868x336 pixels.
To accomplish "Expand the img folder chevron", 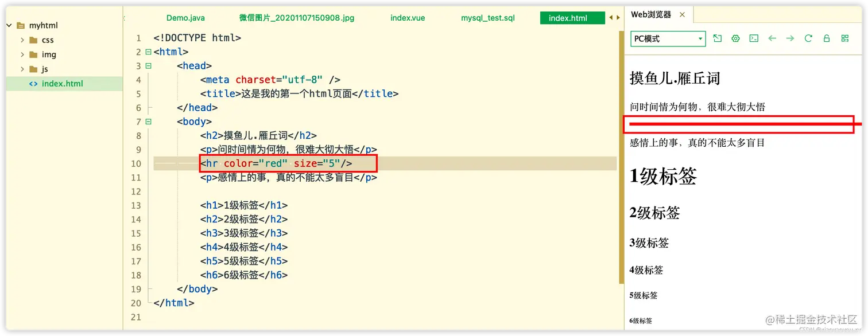I will pyautogui.click(x=22, y=54).
